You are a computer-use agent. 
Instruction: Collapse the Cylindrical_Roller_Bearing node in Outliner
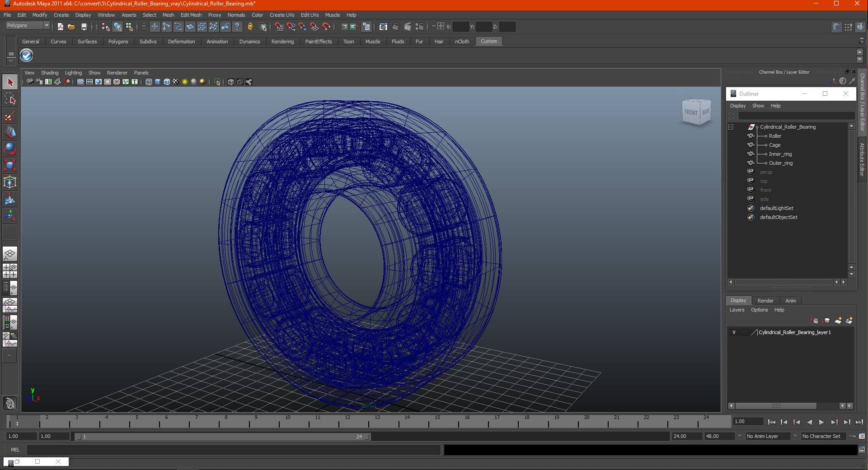point(731,127)
